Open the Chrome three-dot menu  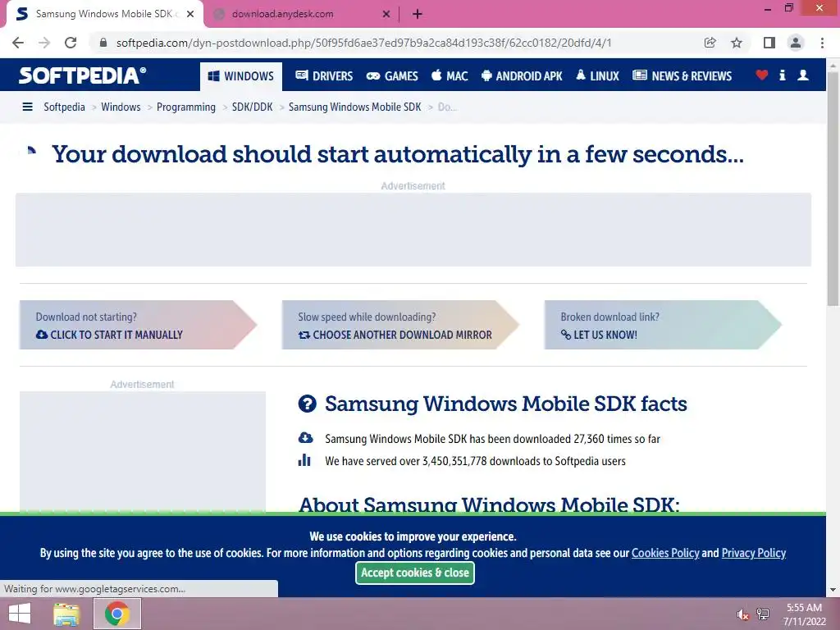pyautogui.click(x=822, y=43)
